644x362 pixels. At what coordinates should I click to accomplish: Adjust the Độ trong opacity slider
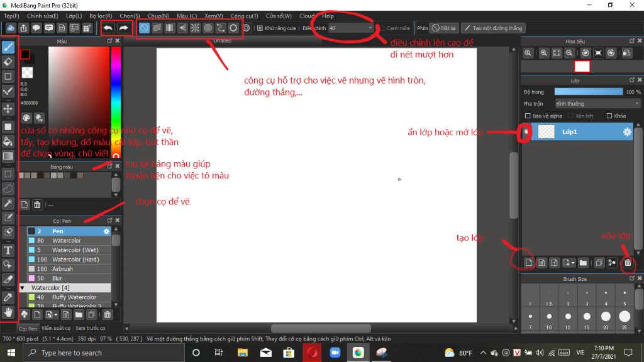[589, 92]
